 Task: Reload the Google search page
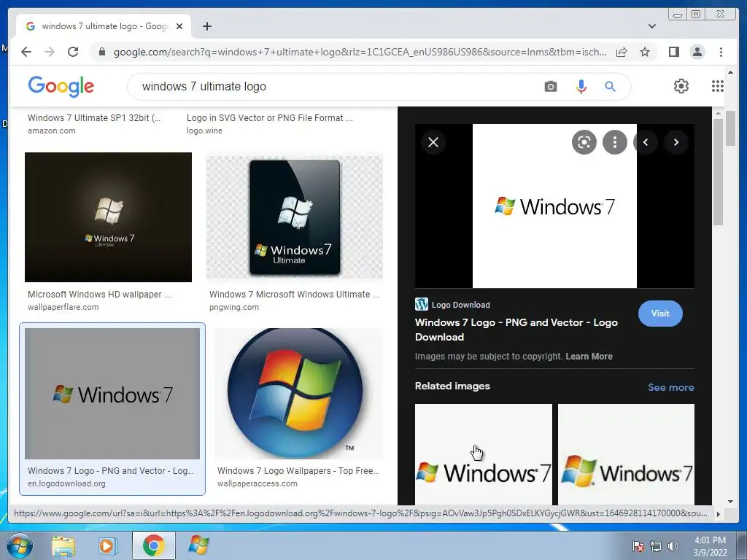coord(73,52)
